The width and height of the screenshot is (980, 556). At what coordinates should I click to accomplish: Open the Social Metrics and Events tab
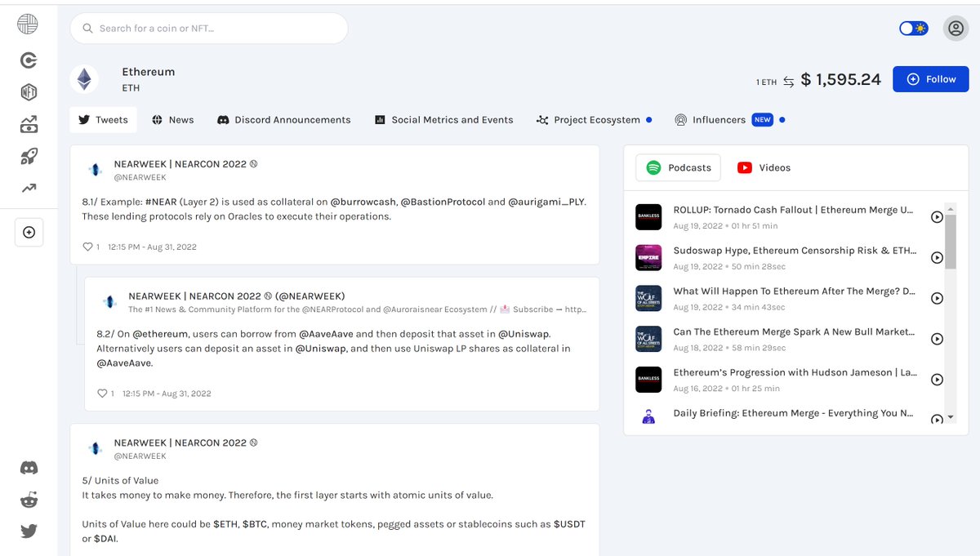444,120
